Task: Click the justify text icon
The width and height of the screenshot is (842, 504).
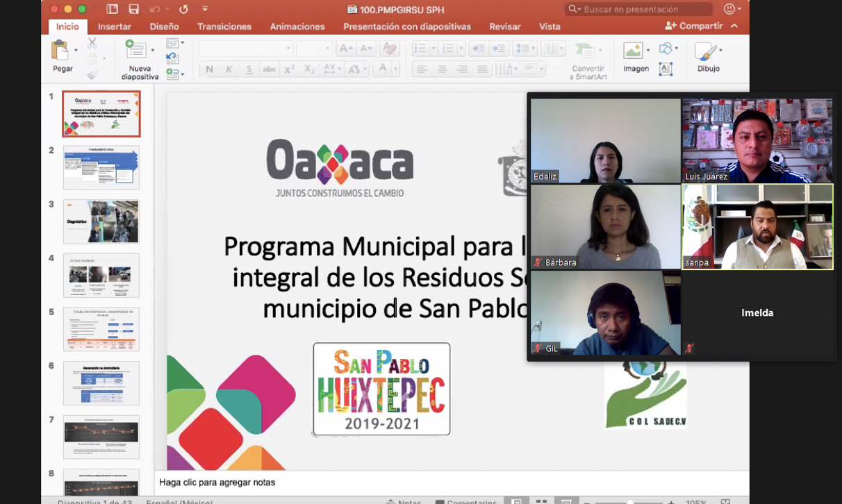Action: tap(482, 69)
